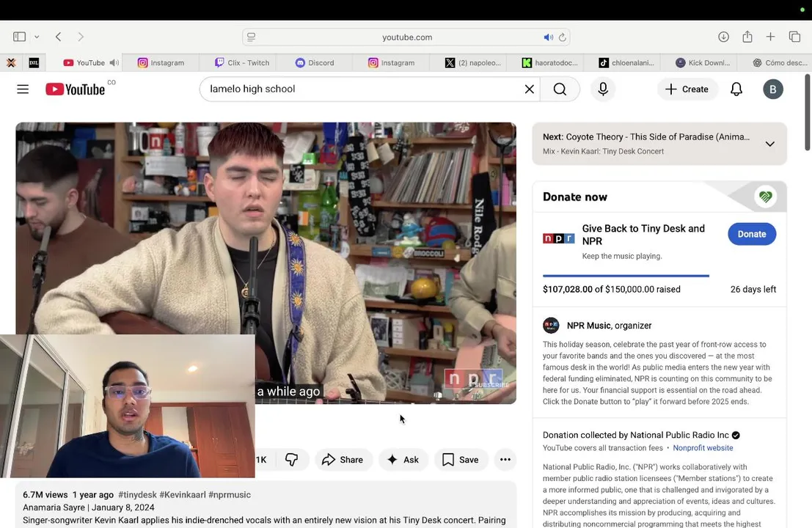
Task: Click the '$107,028.00 of $150,000.00 raised' text
Action: (612, 290)
